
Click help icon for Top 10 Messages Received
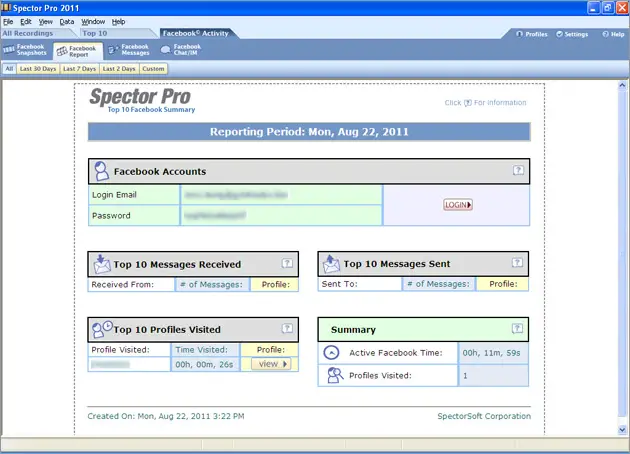point(287,263)
